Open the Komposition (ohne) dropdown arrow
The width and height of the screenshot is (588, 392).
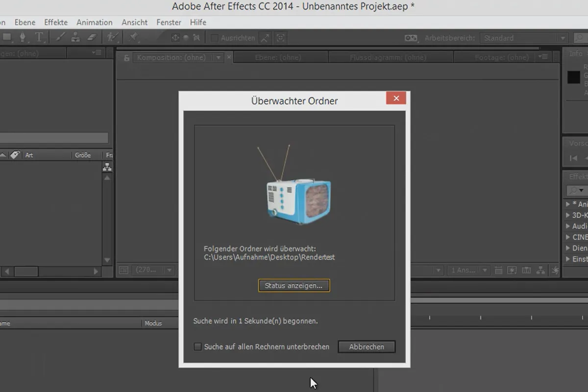point(219,58)
